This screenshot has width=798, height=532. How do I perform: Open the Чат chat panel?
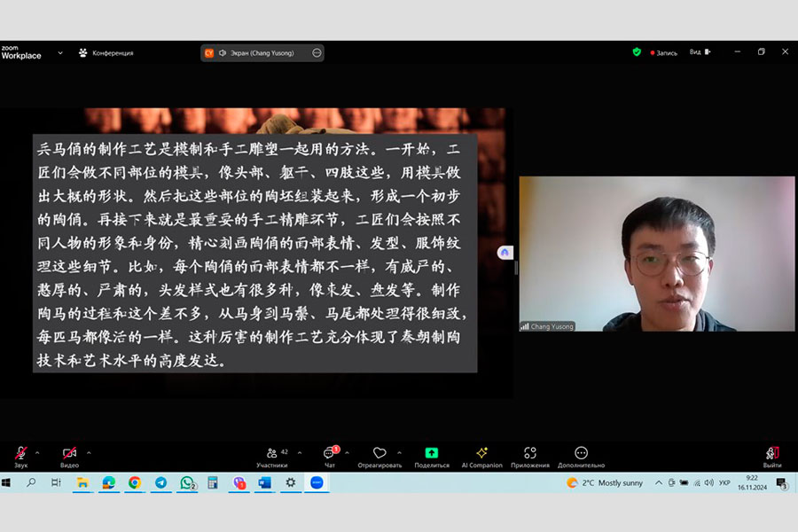[x=330, y=457]
